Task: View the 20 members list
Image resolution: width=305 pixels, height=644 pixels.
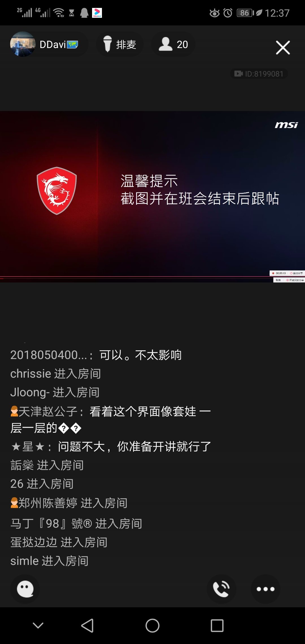Action: pos(173,44)
